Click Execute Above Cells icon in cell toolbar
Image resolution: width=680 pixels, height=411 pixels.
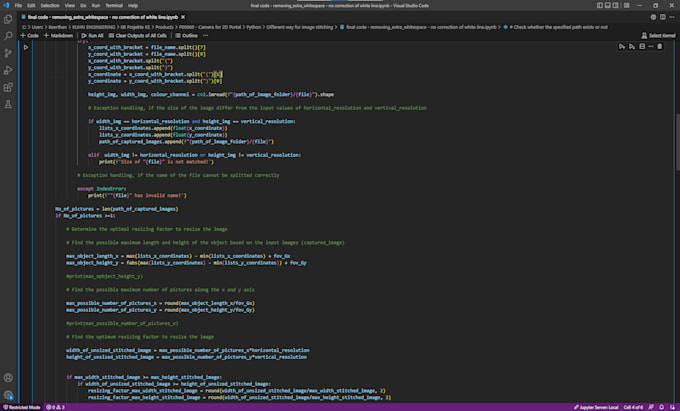click(x=632, y=46)
